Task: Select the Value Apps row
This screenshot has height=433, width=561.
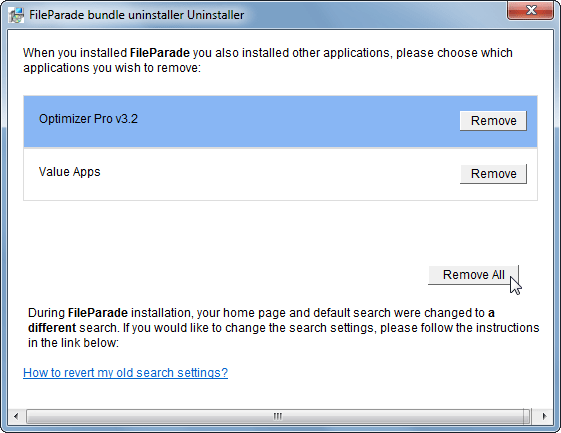Action: [280, 174]
